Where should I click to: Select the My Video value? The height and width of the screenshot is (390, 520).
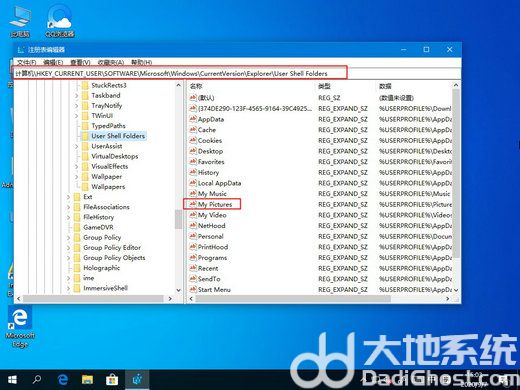click(212, 215)
